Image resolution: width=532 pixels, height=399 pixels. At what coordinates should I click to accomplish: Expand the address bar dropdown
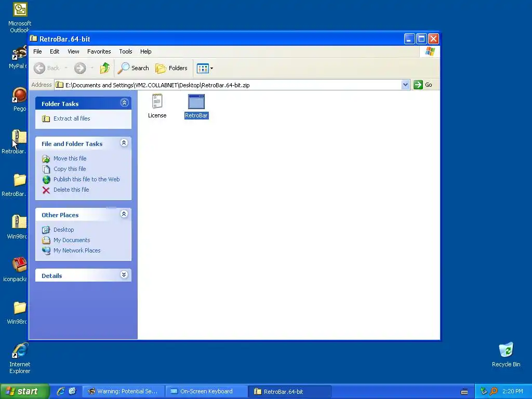tap(405, 85)
